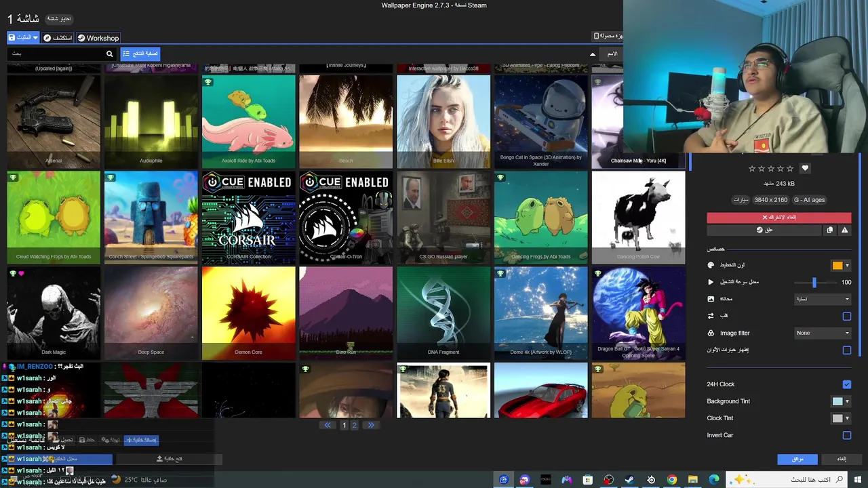Select the CORSAIR Collection wallpaper
The width and height of the screenshot is (868, 488).
click(x=248, y=217)
